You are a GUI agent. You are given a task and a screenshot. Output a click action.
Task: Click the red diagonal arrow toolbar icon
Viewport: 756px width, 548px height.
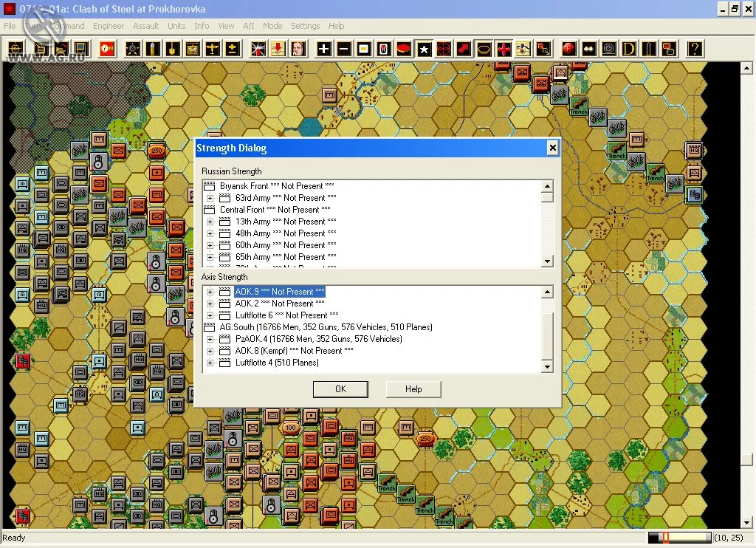coord(464,49)
